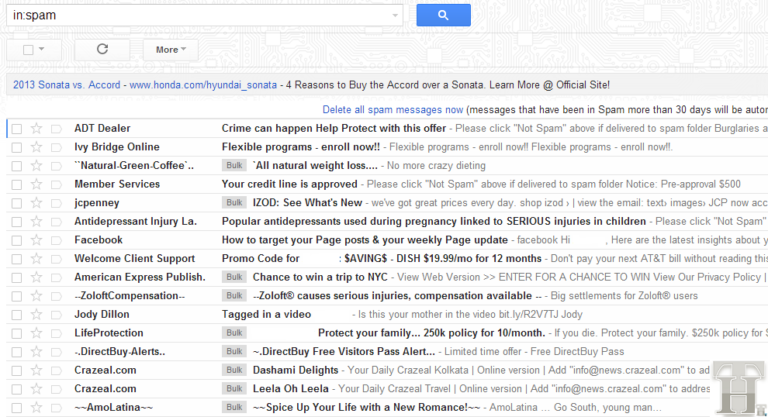Open www.honda.com/hyundai_sonata link
Viewport: 768px width, 417px height.
click(203, 85)
